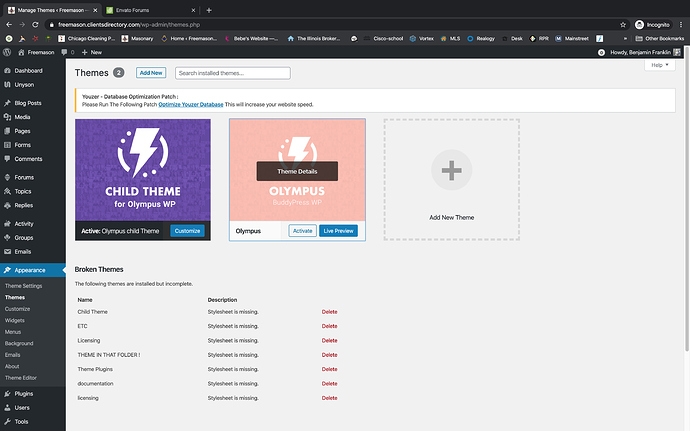
Task: Open the Plugins sidebar icon
Action: (x=7, y=394)
